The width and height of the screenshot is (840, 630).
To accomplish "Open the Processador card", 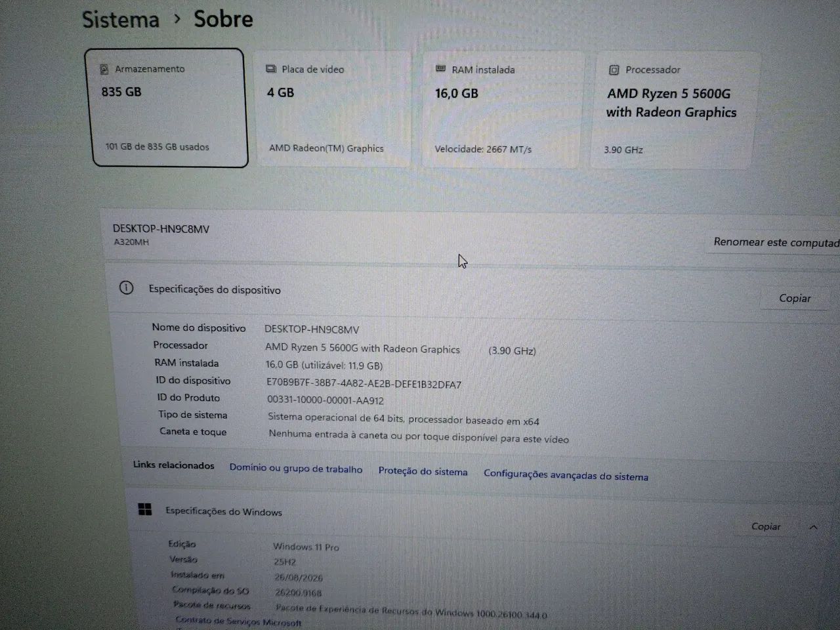I will coord(675,110).
